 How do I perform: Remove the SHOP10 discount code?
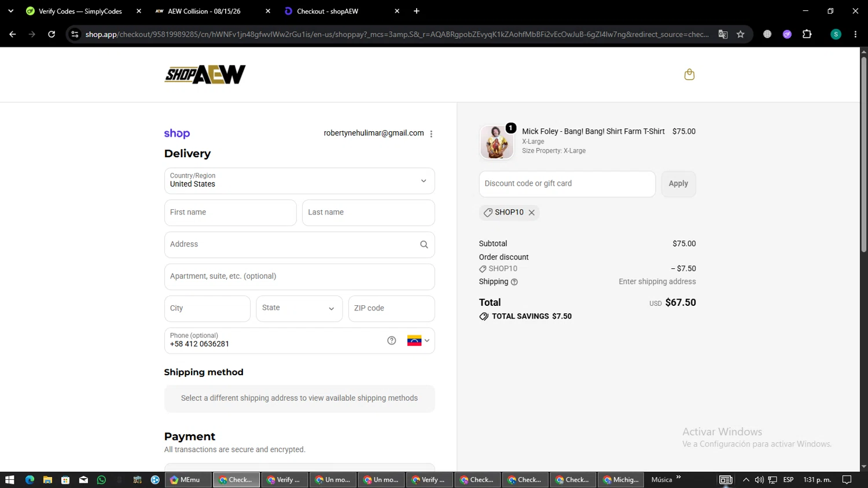point(531,213)
